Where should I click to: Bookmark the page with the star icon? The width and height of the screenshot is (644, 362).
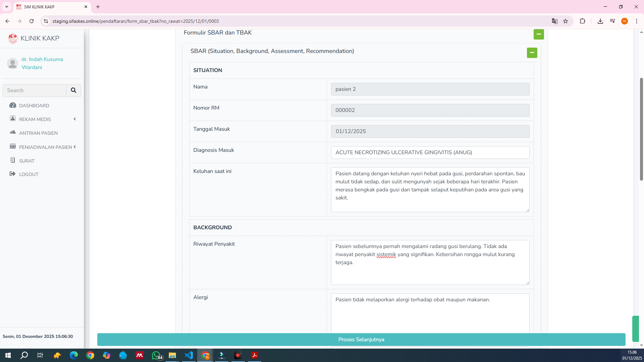[566, 21]
